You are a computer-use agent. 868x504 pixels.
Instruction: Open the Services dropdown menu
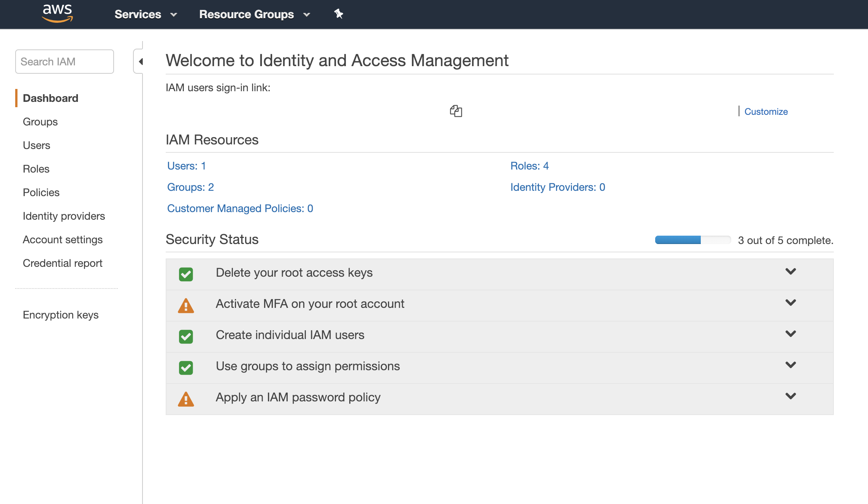(146, 14)
